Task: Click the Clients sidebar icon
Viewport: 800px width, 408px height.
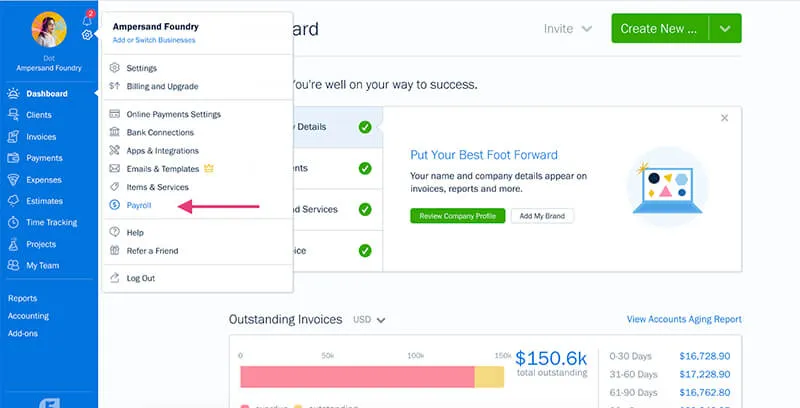Action: pos(13,115)
